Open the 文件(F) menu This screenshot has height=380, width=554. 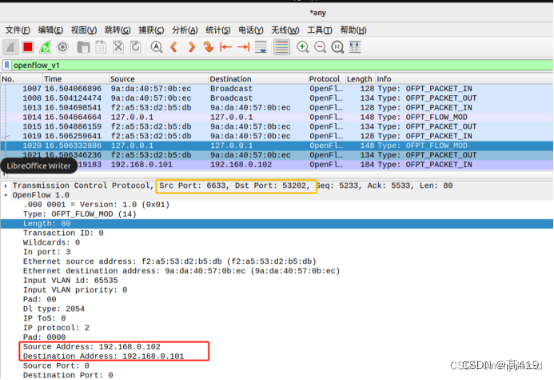click(18, 30)
